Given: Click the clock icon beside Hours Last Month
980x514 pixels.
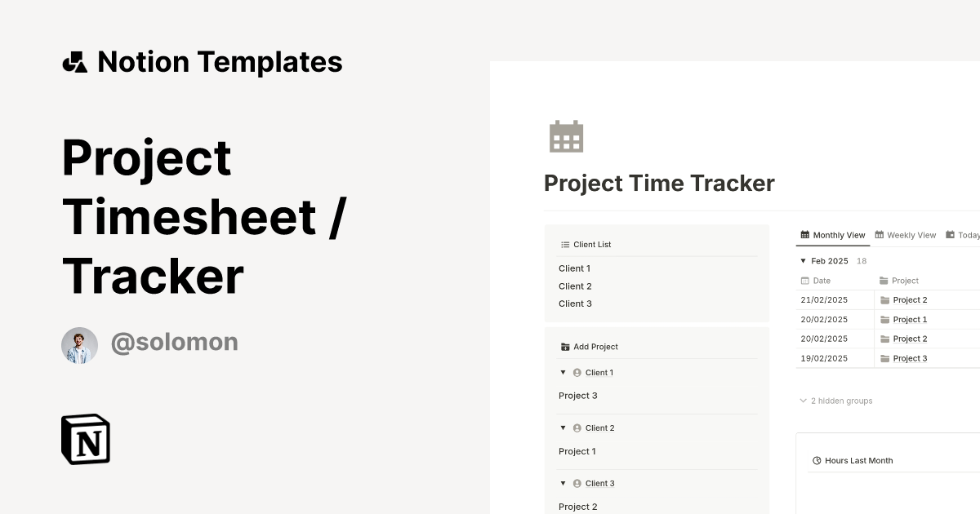Looking at the screenshot, I should pos(817,460).
